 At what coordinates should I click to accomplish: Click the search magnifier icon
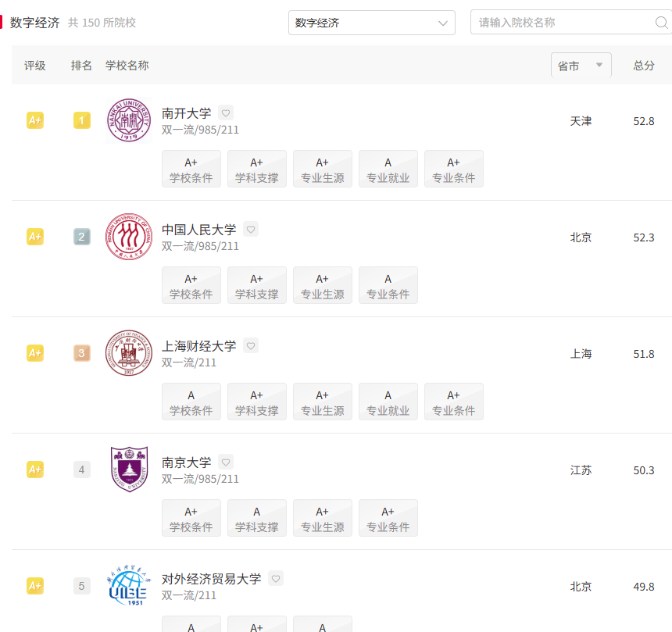pos(661,23)
